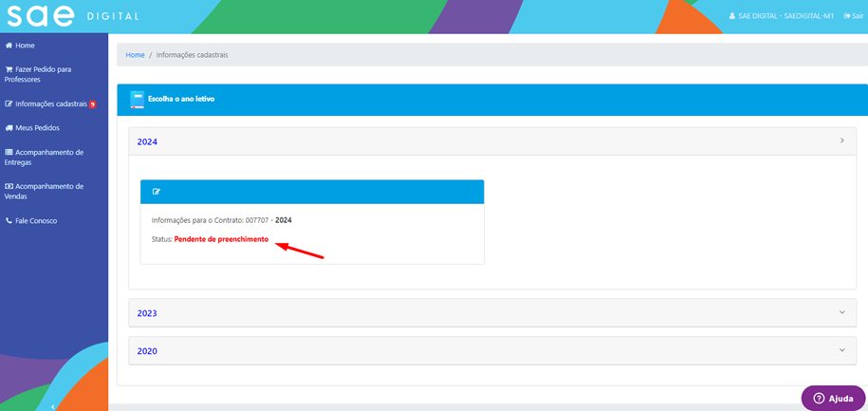This screenshot has height=411, width=868.
Task: Click the book icon beside Escolha o ano letivo
Action: [137, 98]
